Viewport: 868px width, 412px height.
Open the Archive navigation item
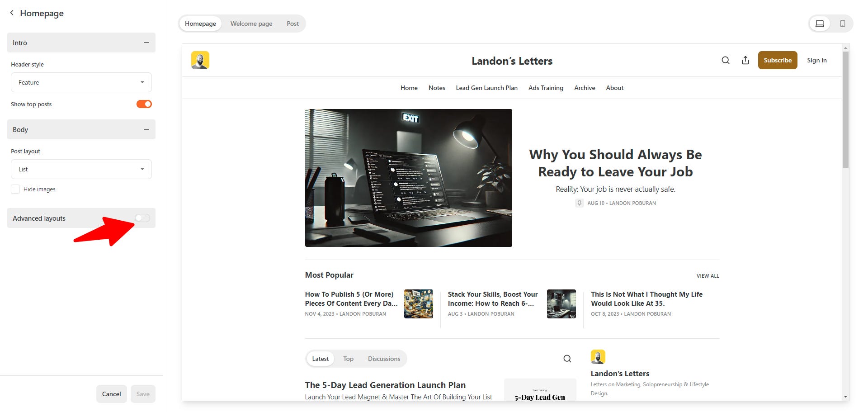coord(585,88)
